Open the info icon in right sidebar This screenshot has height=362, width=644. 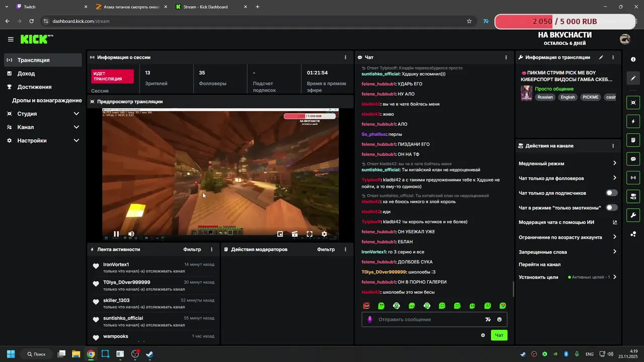633,59
